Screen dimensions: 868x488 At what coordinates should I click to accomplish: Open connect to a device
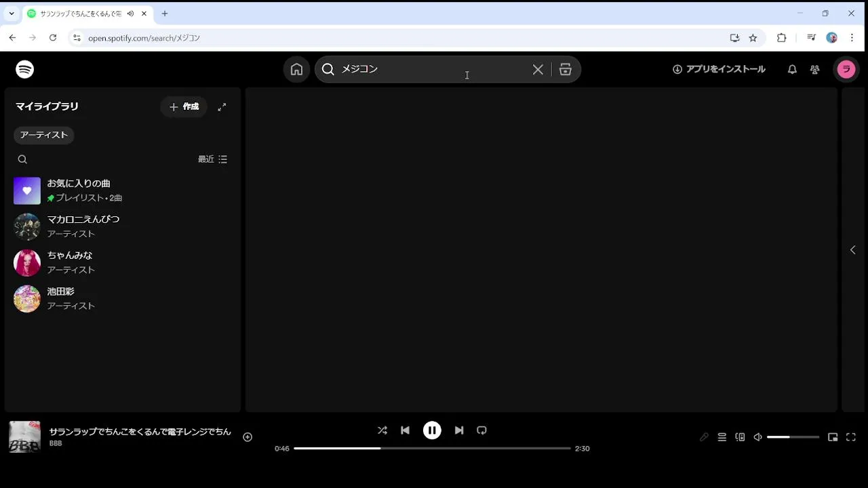[x=740, y=437]
